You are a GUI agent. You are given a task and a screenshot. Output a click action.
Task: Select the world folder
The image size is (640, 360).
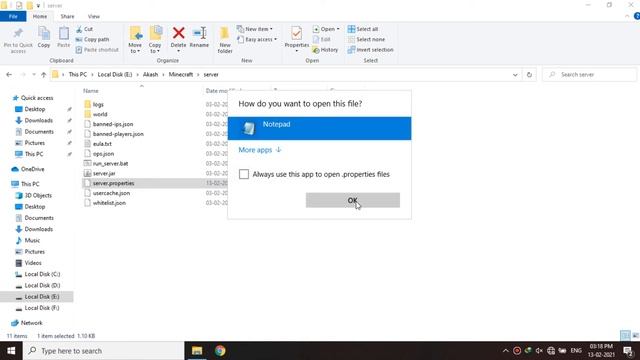click(100, 114)
